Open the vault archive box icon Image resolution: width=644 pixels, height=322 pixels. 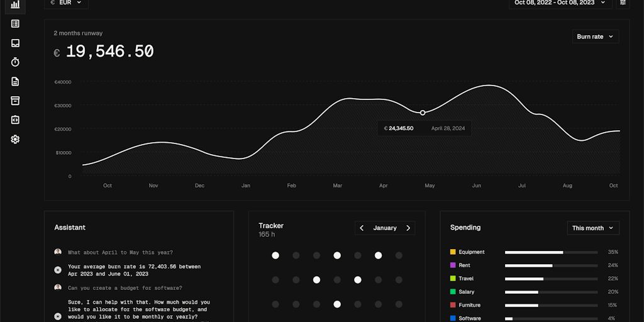click(15, 101)
